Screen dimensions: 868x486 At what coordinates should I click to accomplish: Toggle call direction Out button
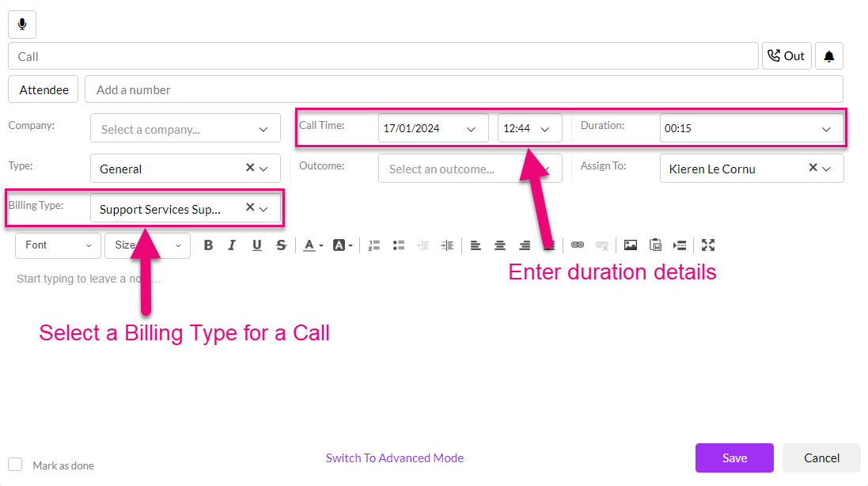click(786, 56)
